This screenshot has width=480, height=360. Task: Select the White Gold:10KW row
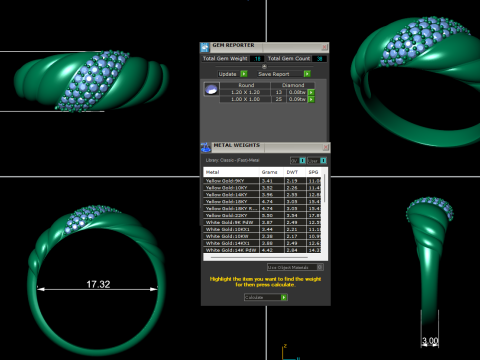point(262,236)
